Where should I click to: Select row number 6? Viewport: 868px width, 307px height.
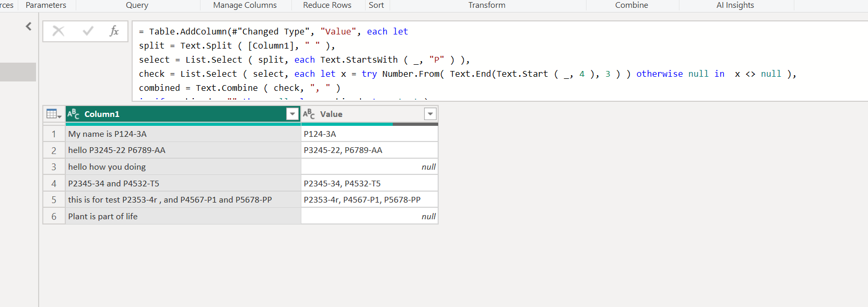coord(54,217)
